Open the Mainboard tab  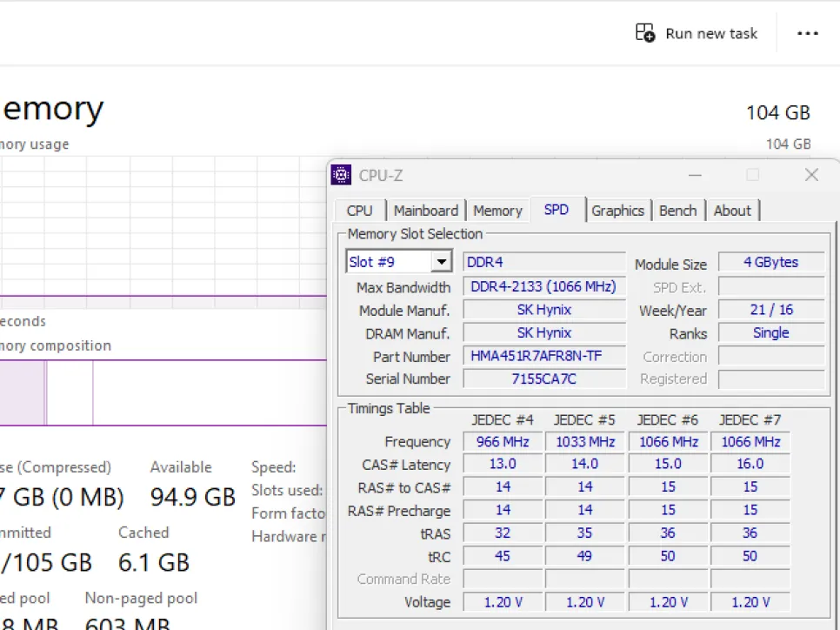[425, 211]
